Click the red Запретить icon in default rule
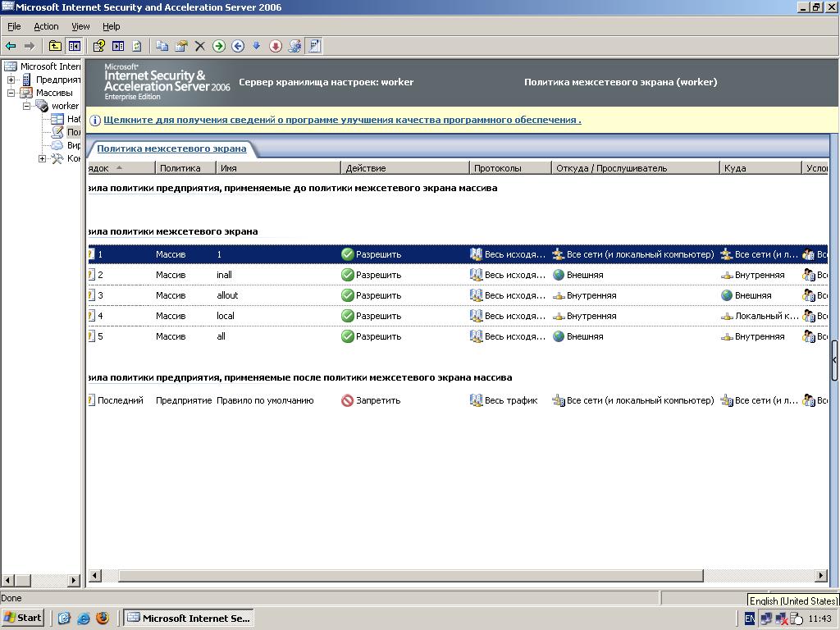Viewport: 840px width, 630px height. coord(348,400)
